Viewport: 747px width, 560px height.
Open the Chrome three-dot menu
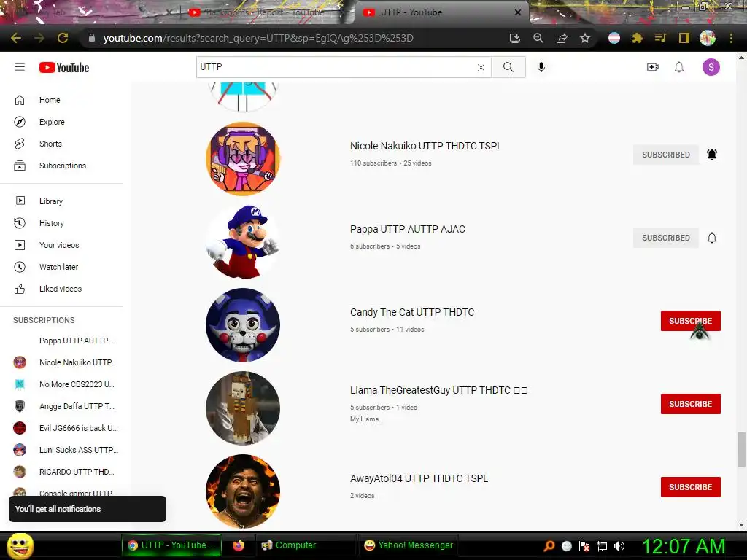[731, 38]
